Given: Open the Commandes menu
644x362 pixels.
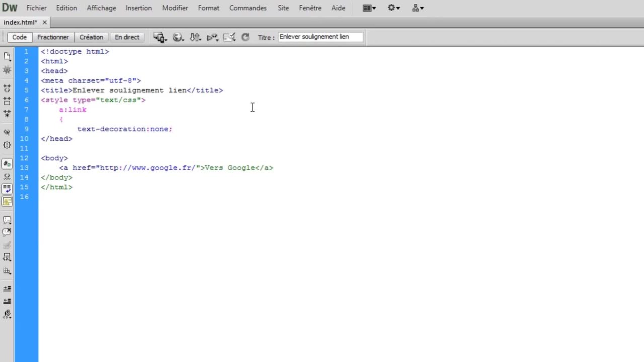Looking at the screenshot, I should [x=248, y=8].
